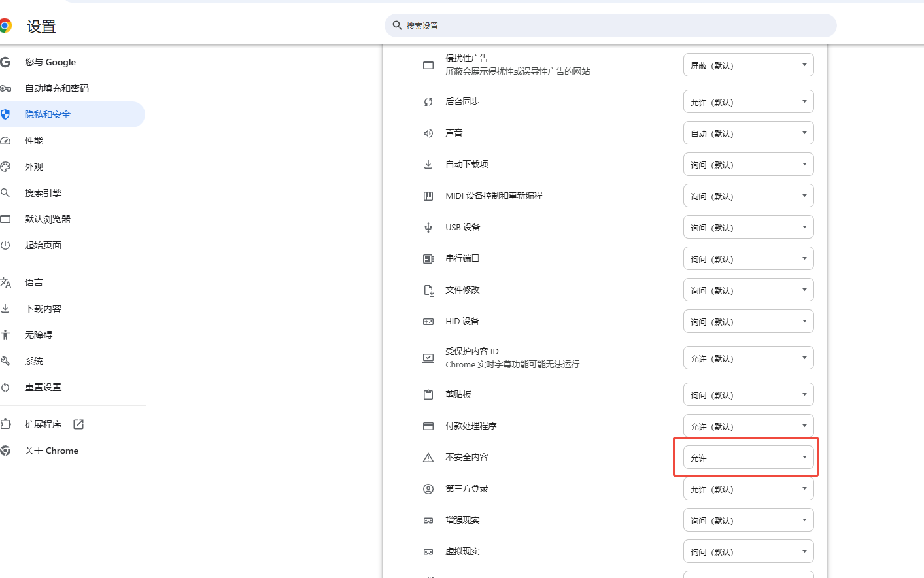Expand the 第三方登录 permission dropdown
The height and width of the screenshot is (578, 924).
pos(749,488)
